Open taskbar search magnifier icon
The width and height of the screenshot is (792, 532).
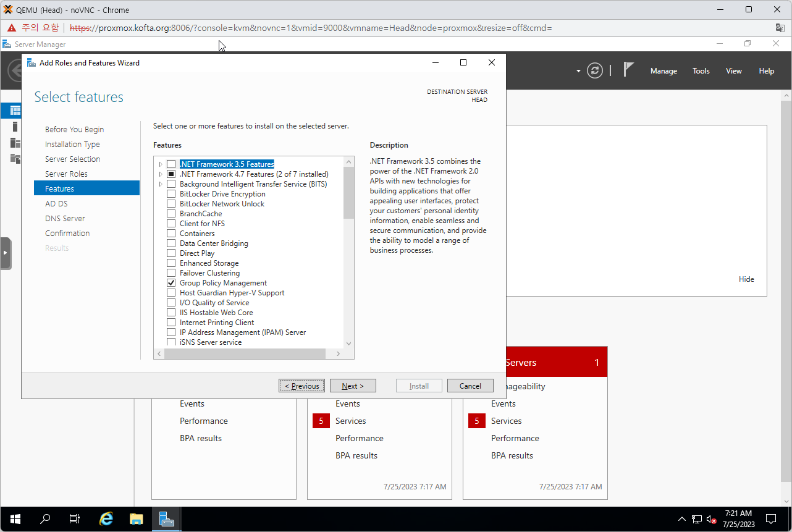point(45,519)
